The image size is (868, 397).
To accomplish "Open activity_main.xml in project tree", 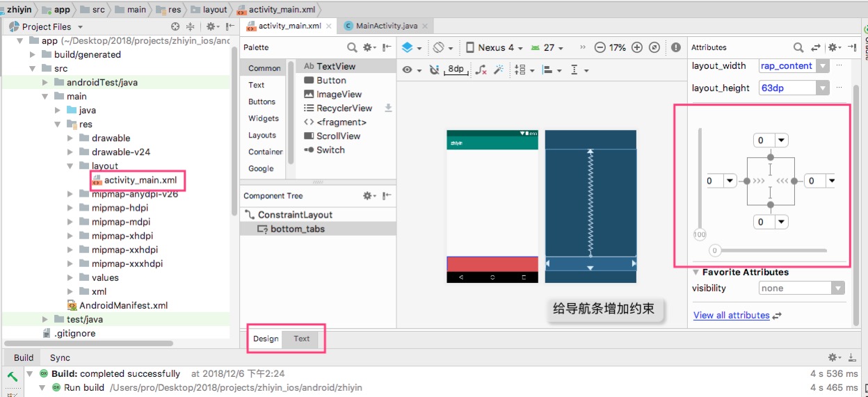I will (x=140, y=179).
